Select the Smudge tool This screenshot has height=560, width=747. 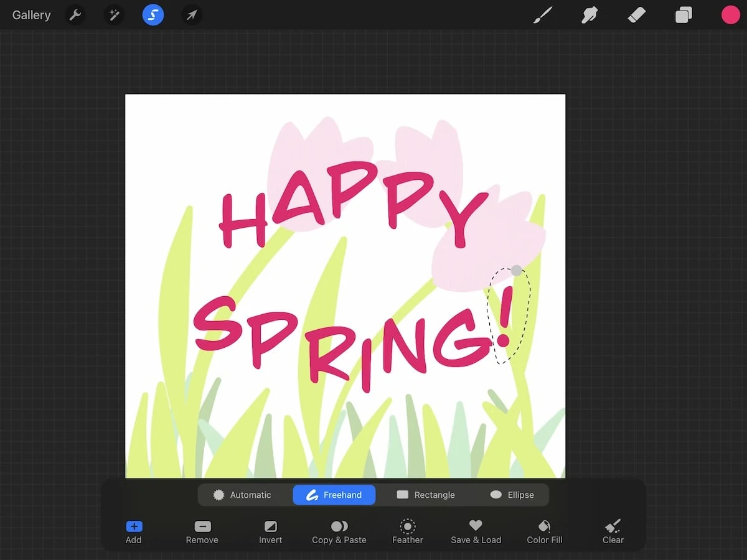tap(590, 15)
